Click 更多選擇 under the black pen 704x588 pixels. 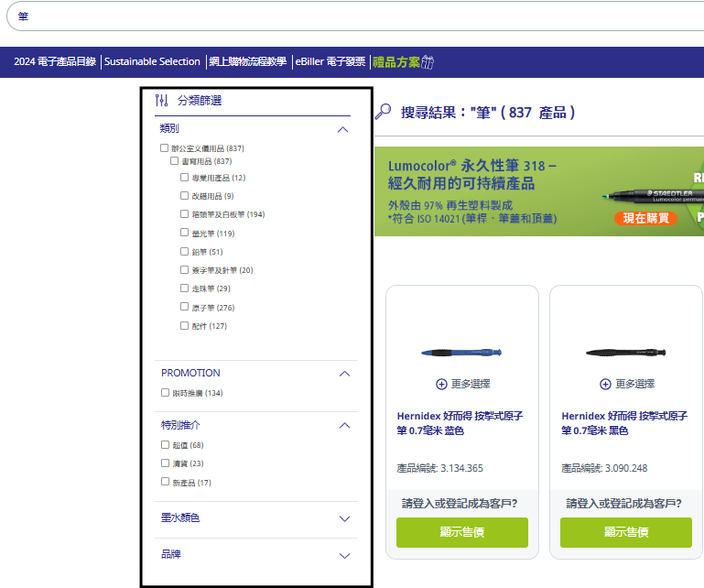tap(634, 384)
